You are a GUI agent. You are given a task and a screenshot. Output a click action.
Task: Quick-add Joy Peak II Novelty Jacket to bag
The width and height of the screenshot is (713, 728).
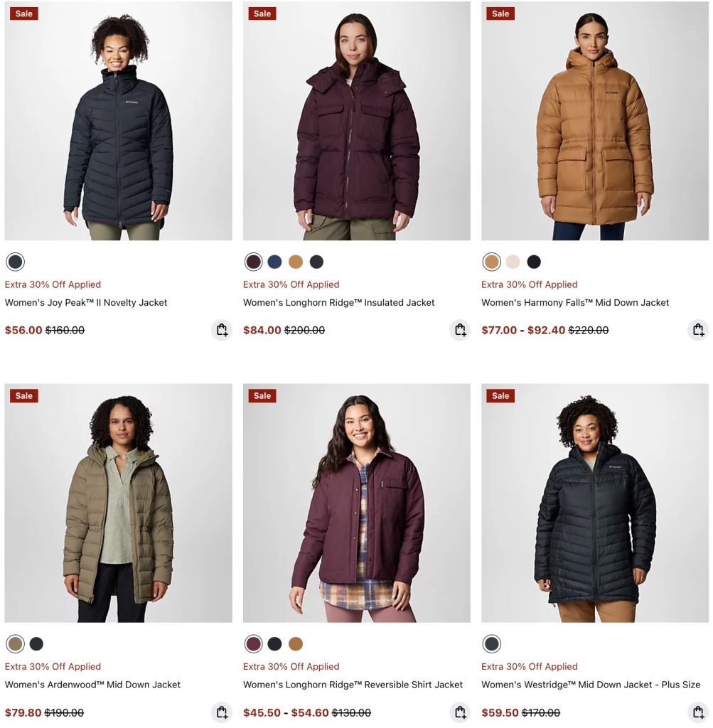pos(221,330)
